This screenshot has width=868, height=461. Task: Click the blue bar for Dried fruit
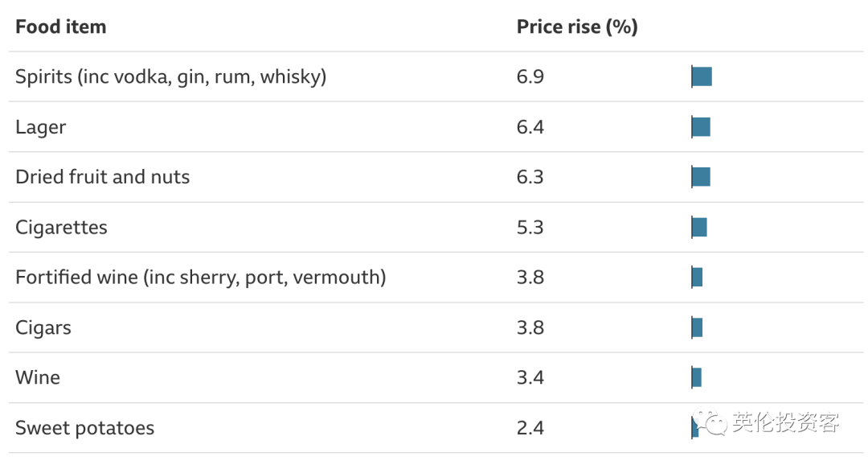(x=701, y=177)
